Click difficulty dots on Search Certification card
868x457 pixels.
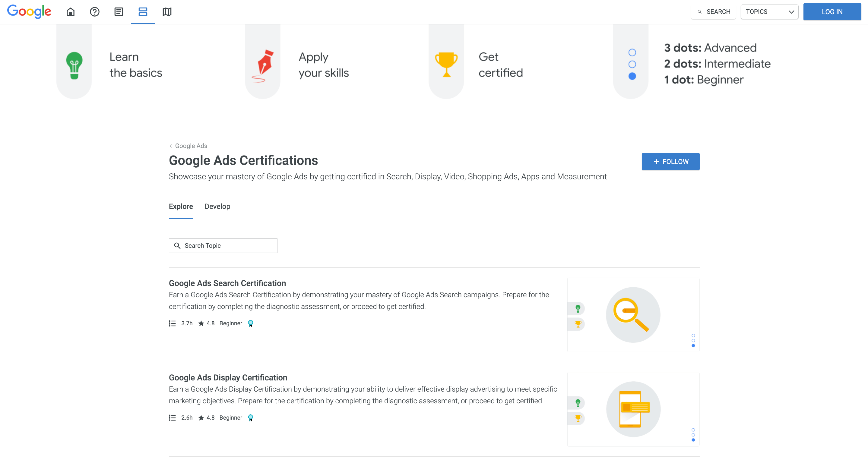(x=693, y=340)
